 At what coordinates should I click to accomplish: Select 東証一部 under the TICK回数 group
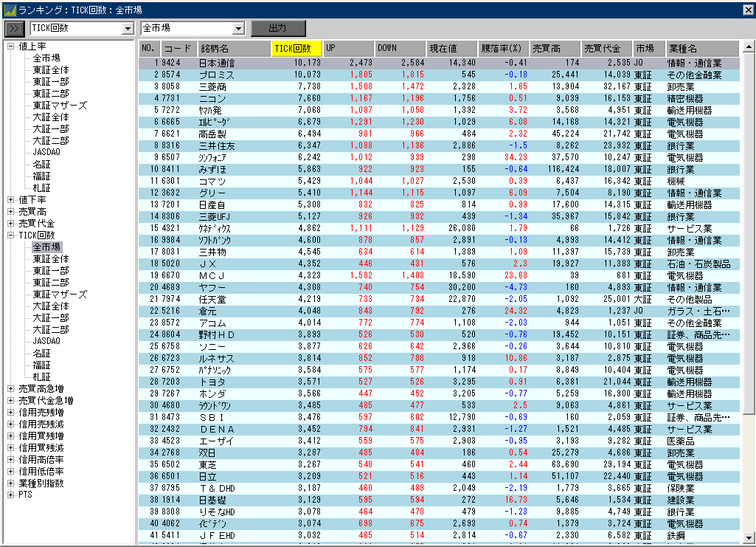pos(51,271)
